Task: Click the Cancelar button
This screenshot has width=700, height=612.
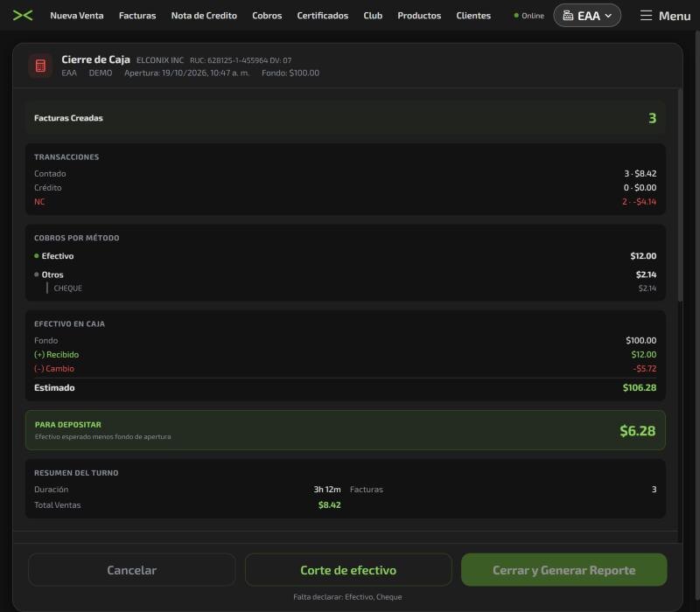Action: (x=132, y=570)
